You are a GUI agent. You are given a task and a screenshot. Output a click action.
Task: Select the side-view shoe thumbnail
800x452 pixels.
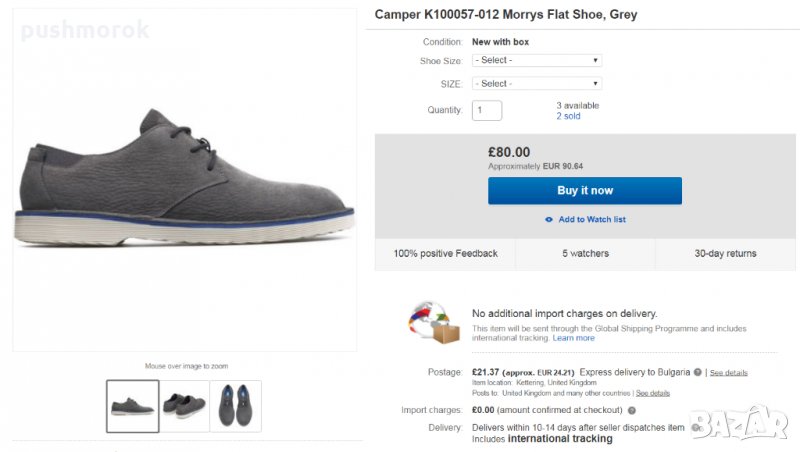pos(133,406)
